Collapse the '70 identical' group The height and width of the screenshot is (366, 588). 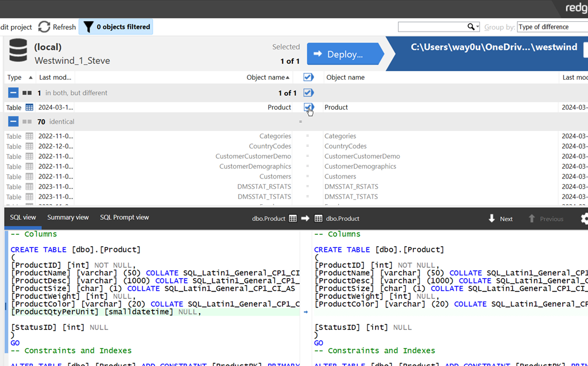pyautogui.click(x=13, y=122)
